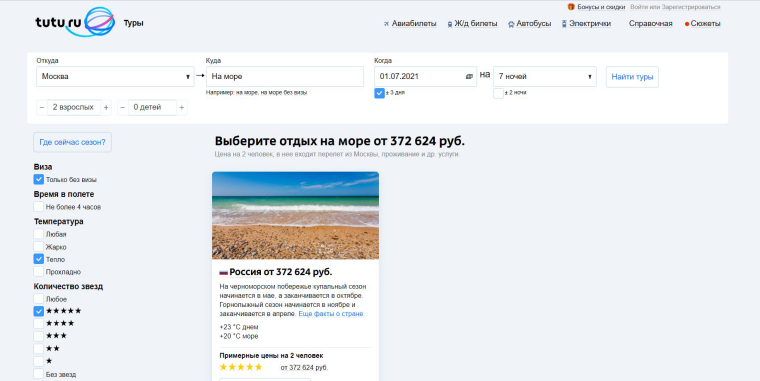Check the three-star hotel filter
This screenshot has height=381, width=760.
[x=39, y=336]
